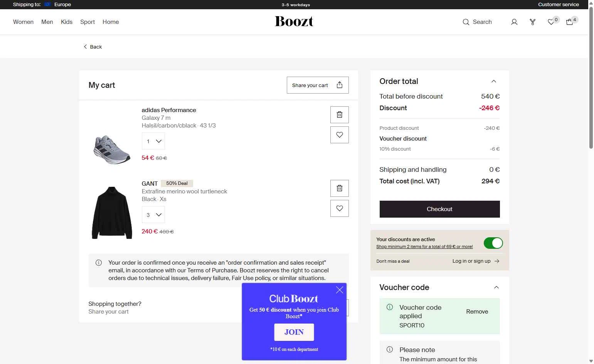Collapse the Voucher code section
Viewport: 594px width, 364px height.
click(496, 287)
